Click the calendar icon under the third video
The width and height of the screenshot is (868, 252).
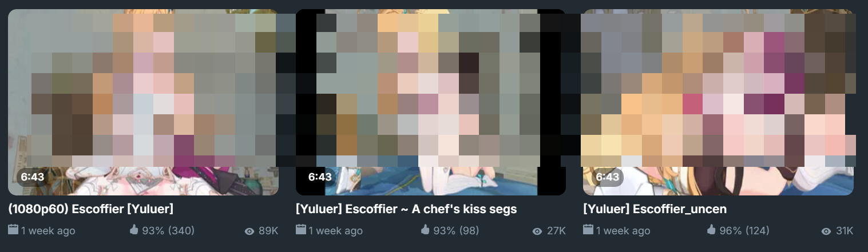588,230
